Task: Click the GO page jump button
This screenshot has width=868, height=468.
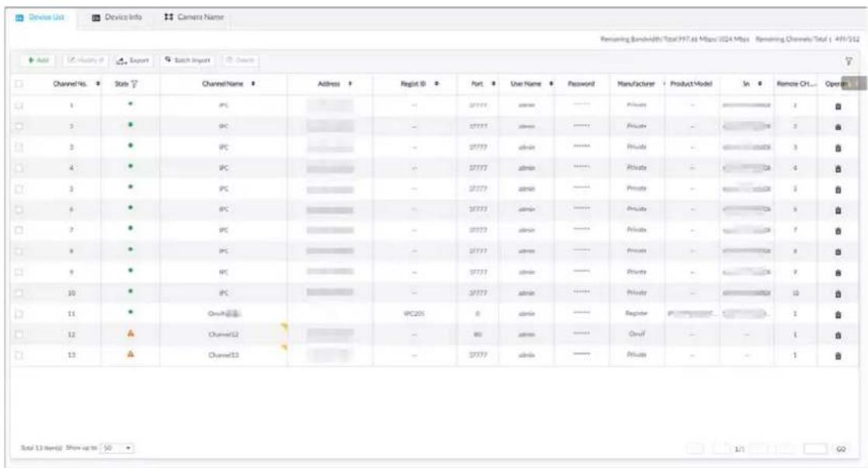Action: (x=841, y=449)
